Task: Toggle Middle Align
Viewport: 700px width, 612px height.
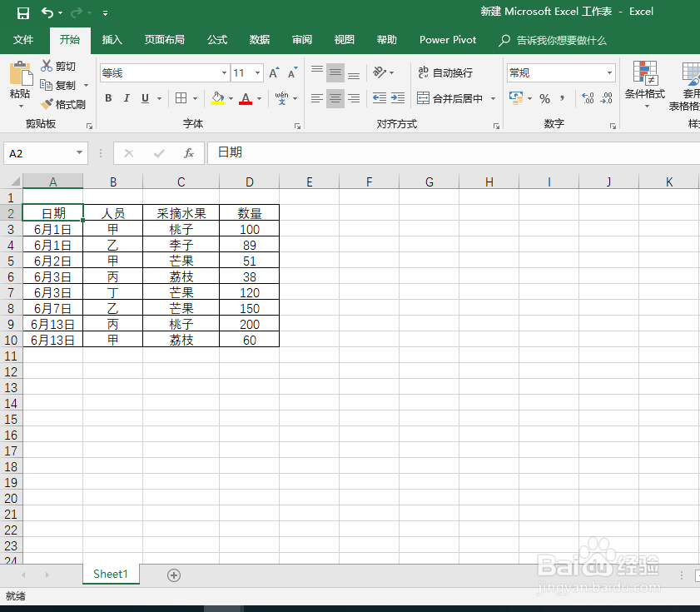Action: click(x=335, y=72)
